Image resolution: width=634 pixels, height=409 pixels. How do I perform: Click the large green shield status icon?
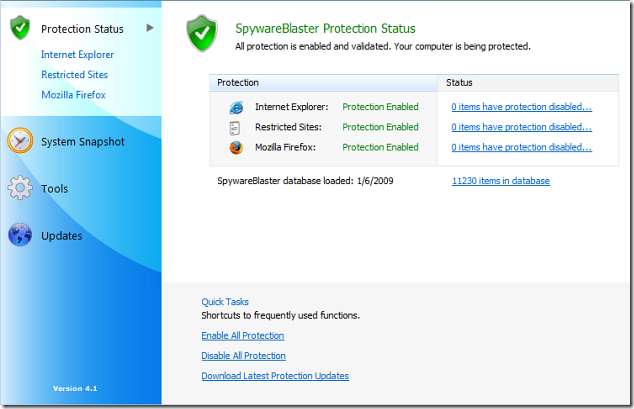pyautogui.click(x=202, y=34)
